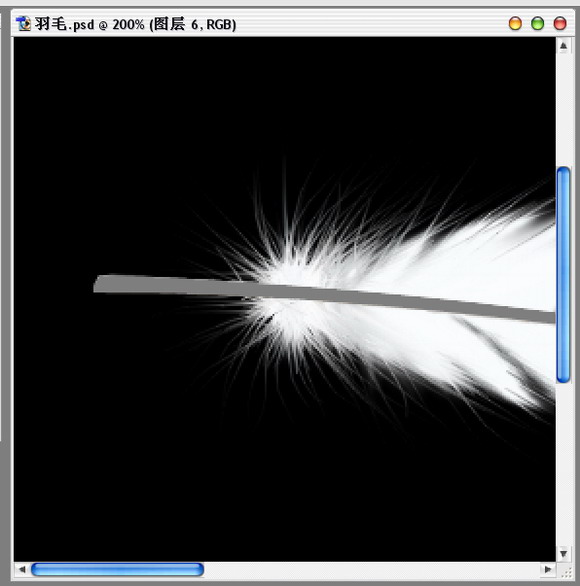The width and height of the screenshot is (580, 586).
Task: Click vertical scrollbar track above the thumb
Action: [564, 110]
